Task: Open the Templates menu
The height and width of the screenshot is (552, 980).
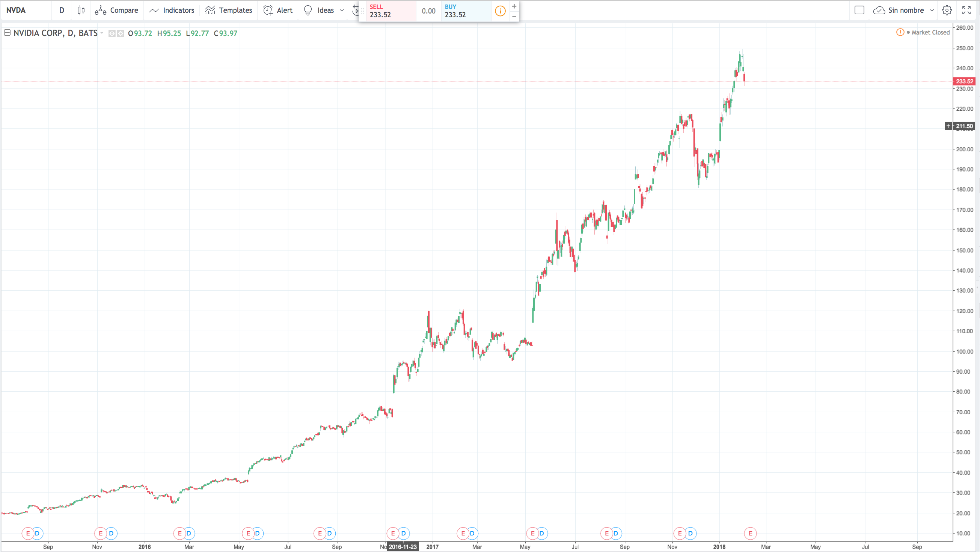Action: point(228,10)
